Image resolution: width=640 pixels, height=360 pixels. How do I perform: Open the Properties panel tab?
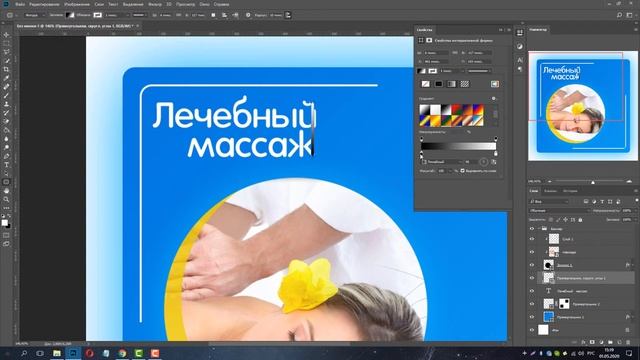[425, 30]
